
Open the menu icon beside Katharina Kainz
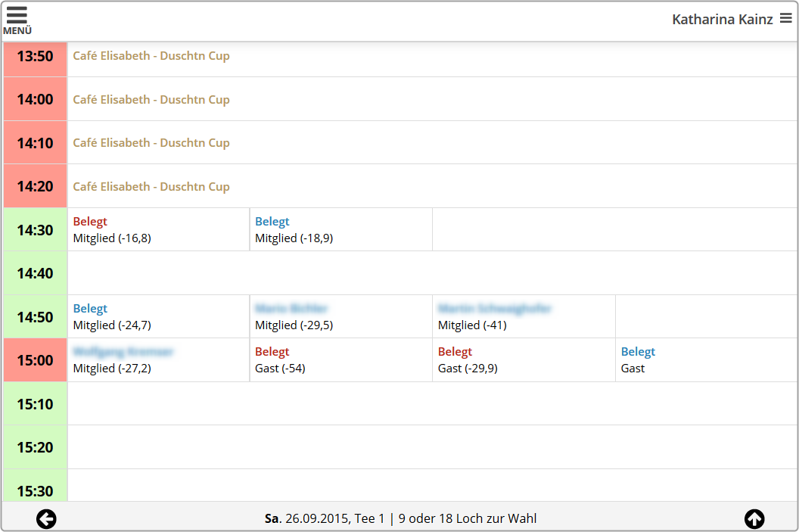tap(786, 19)
